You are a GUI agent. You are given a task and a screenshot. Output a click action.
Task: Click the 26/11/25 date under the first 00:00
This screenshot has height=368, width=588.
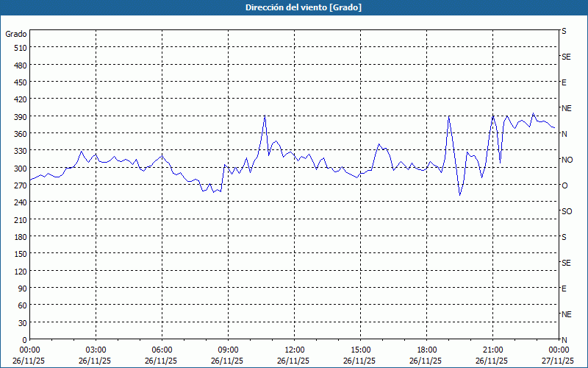point(29,361)
